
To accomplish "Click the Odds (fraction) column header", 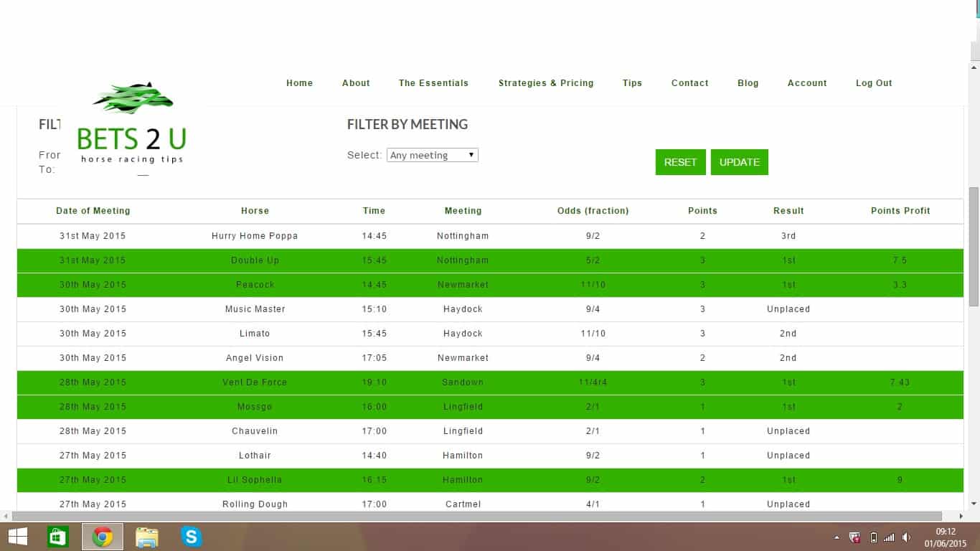I will [x=593, y=211].
